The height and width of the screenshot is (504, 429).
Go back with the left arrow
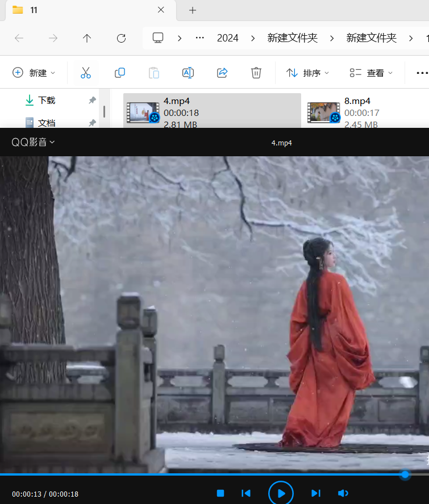click(x=19, y=38)
